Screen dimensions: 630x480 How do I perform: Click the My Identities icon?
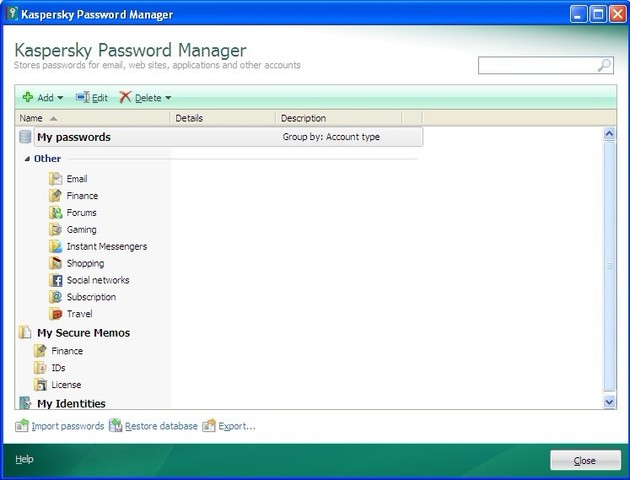25,402
